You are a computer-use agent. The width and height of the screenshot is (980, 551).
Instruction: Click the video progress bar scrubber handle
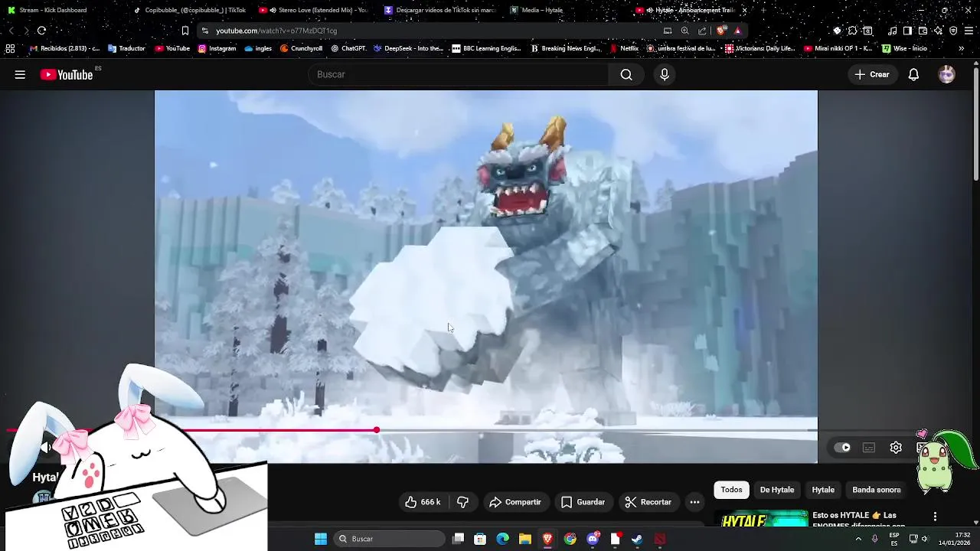tap(377, 430)
